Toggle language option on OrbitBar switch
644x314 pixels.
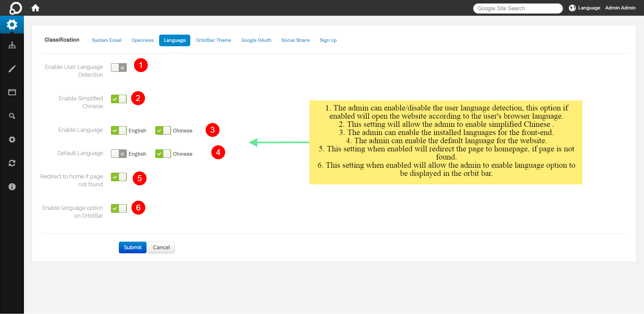(119, 208)
